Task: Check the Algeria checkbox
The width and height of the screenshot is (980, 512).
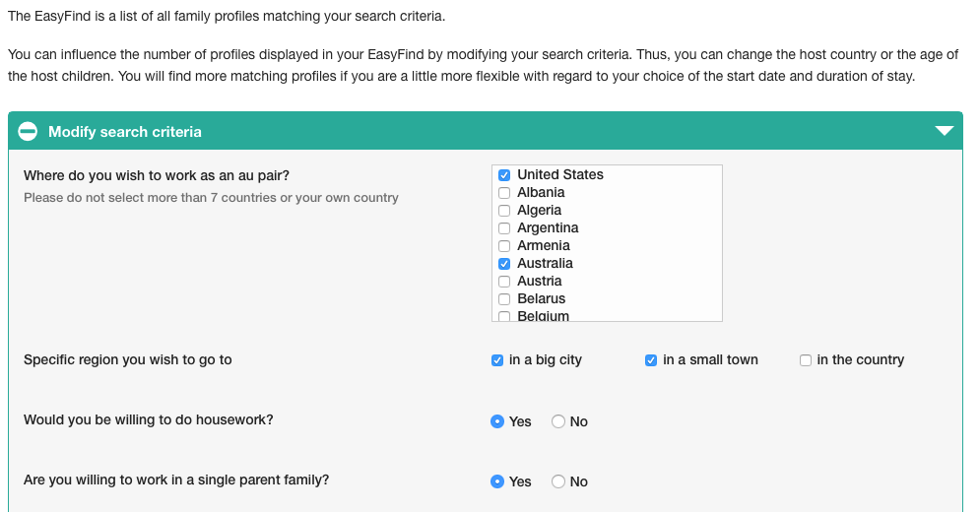Action: click(504, 210)
